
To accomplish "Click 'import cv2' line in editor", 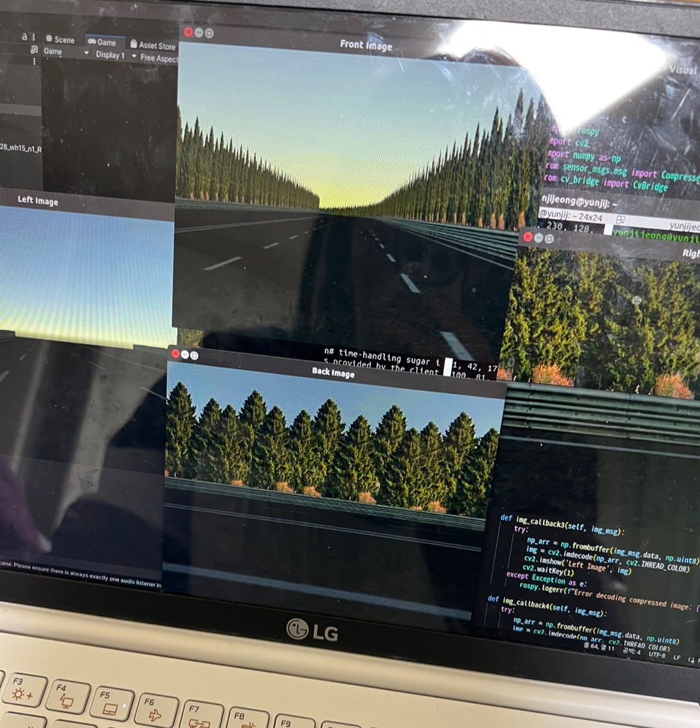I will (569, 142).
